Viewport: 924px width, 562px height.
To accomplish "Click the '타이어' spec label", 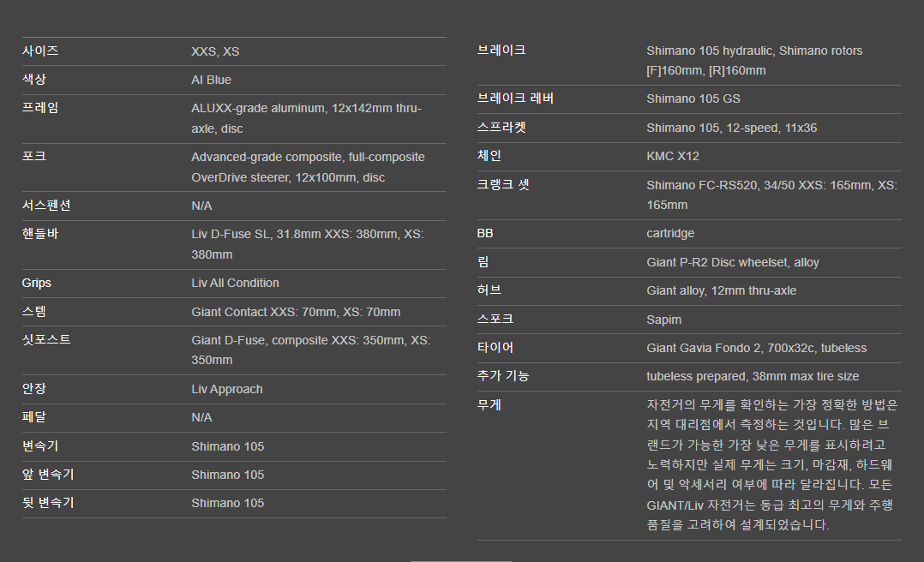I will coord(495,347).
